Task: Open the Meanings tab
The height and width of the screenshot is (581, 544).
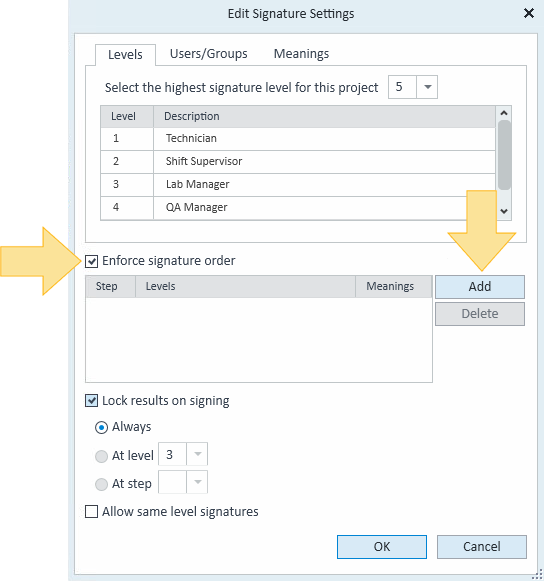Action: coord(301,54)
